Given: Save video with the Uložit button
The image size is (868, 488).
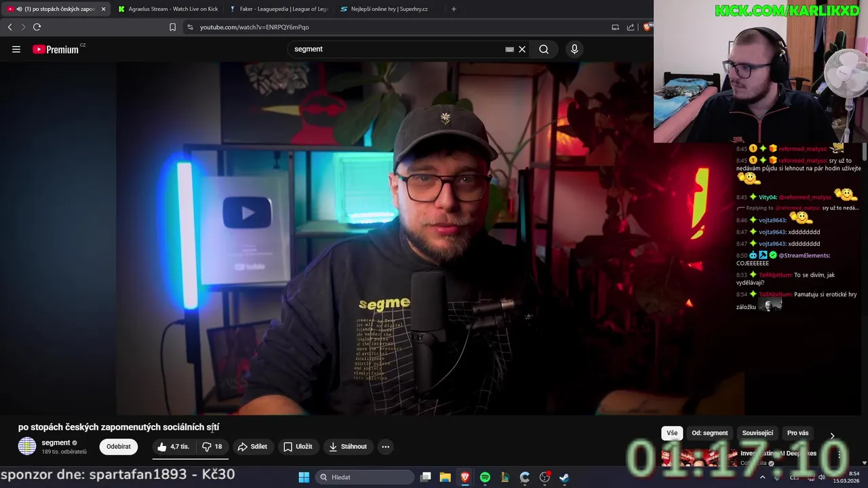Looking at the screenshot, I should pos(298,447).
